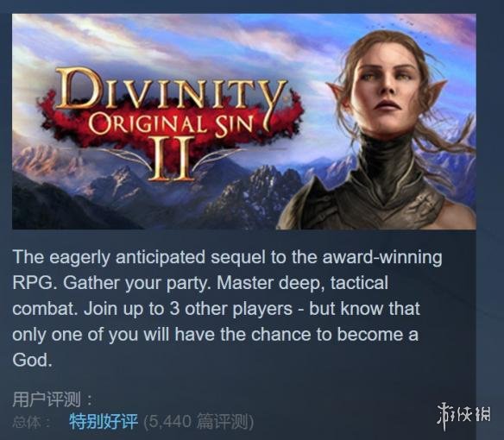Click the award-winning phrase in description

pyautogui.click(x=381, y=257)
